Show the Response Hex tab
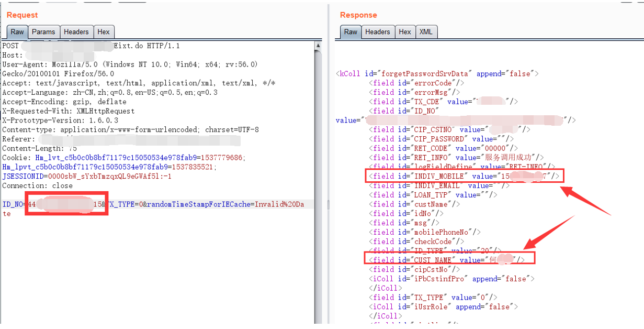Image resolution: width=644 pixels, height=329 pixels. pyautogui.click(x=405, y=32)
